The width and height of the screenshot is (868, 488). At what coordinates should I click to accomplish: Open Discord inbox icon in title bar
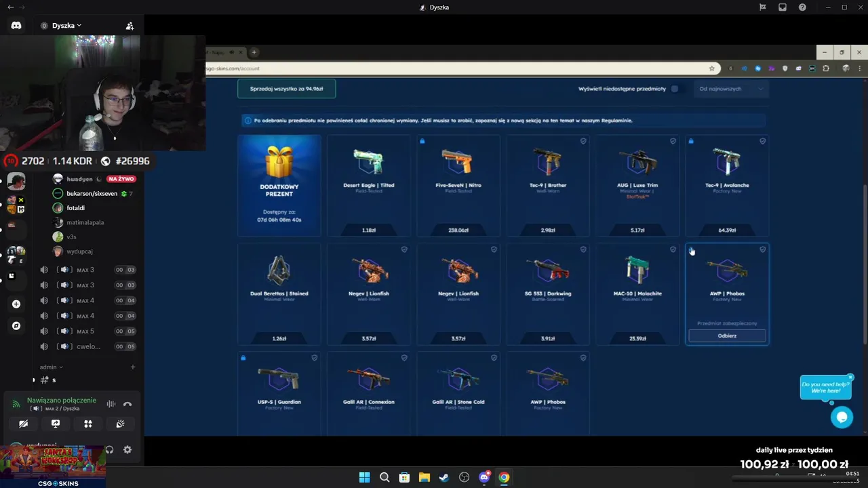pos(783,7)
